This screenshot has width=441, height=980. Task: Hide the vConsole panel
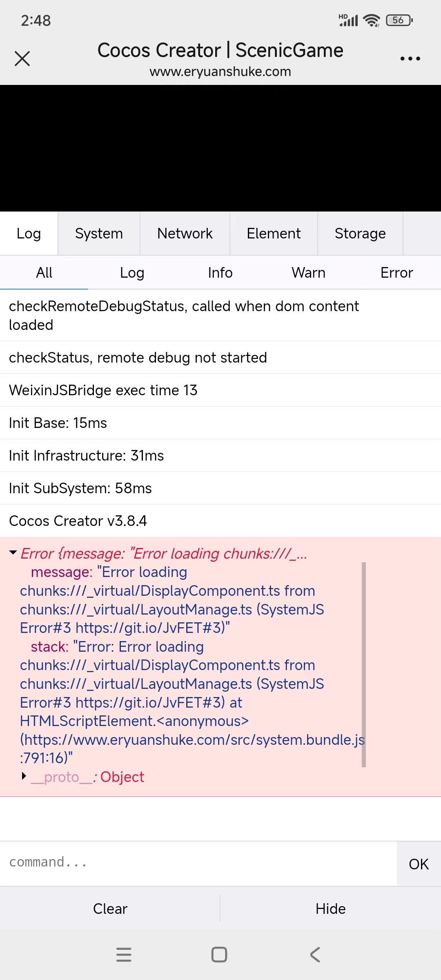pyautogui.click(x=330, y=909)
